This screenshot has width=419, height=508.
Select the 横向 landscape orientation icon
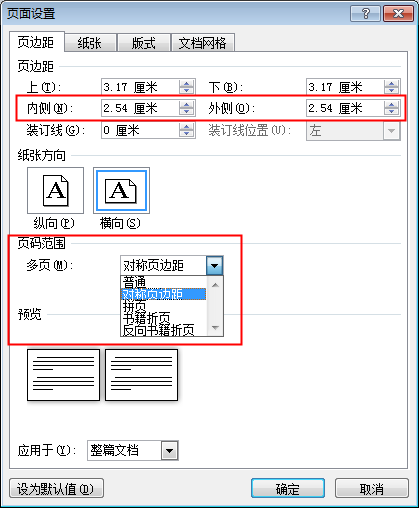point(121,190)
